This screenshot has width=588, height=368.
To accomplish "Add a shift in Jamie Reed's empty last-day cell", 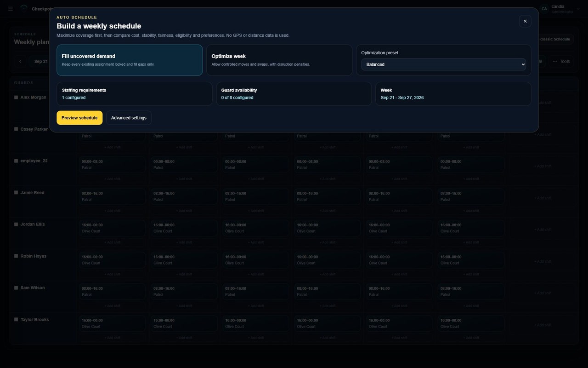I will pyautogui.click(x=543, y=198).
